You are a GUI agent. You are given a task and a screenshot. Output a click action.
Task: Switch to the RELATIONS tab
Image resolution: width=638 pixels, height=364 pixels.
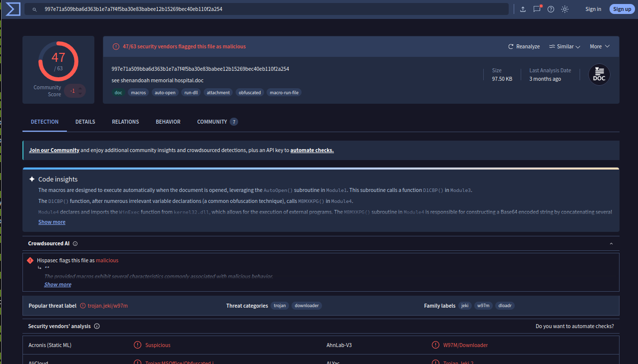coord(125,122)
